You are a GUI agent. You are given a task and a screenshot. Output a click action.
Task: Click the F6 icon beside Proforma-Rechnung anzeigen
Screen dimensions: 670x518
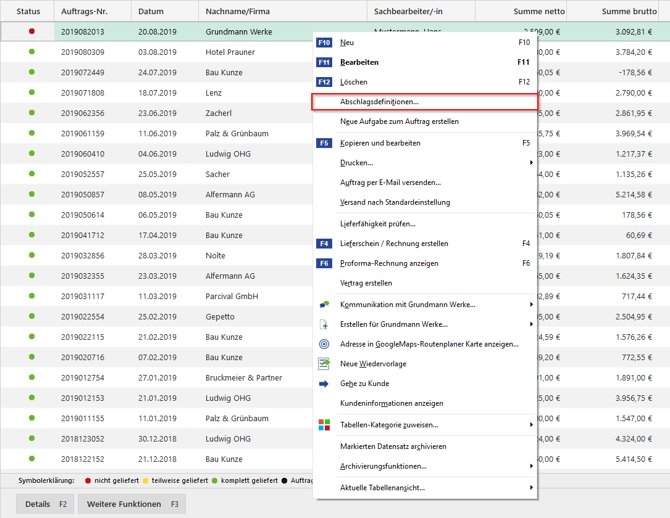pyautogui.click(x=324, y=263)
